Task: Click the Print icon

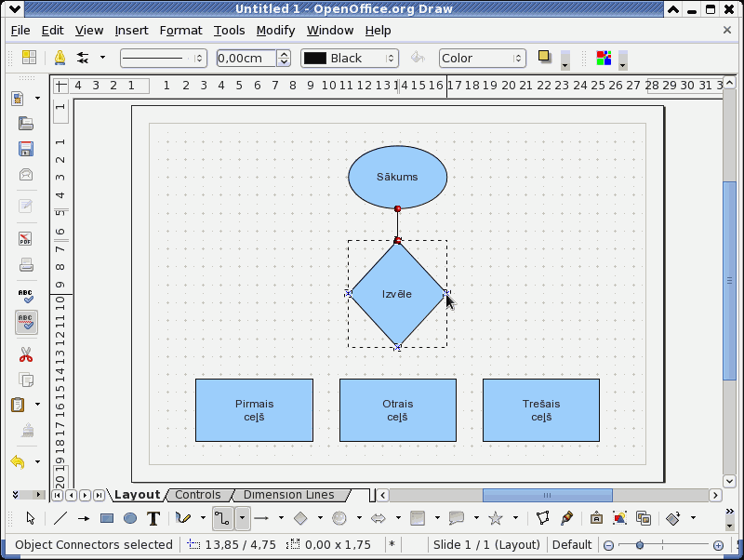Action: click(x=26, y=265)
